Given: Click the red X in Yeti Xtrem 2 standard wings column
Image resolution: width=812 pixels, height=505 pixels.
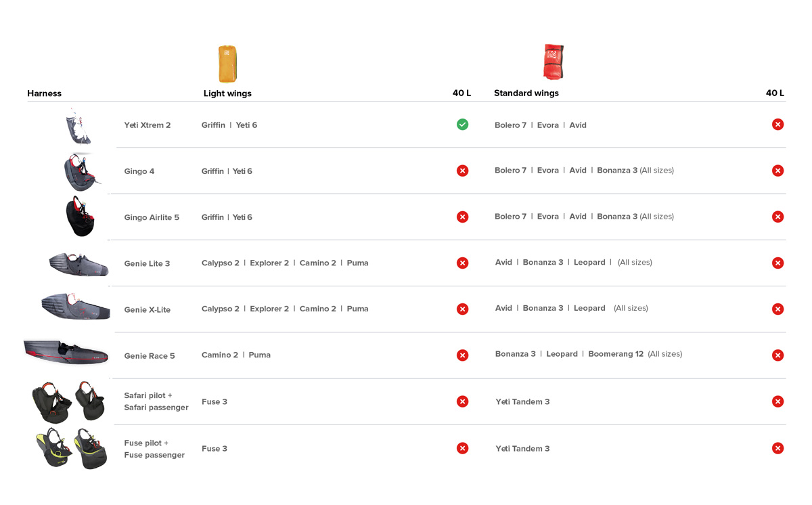Looking at the screenshot, I should [x=777, y=125].
